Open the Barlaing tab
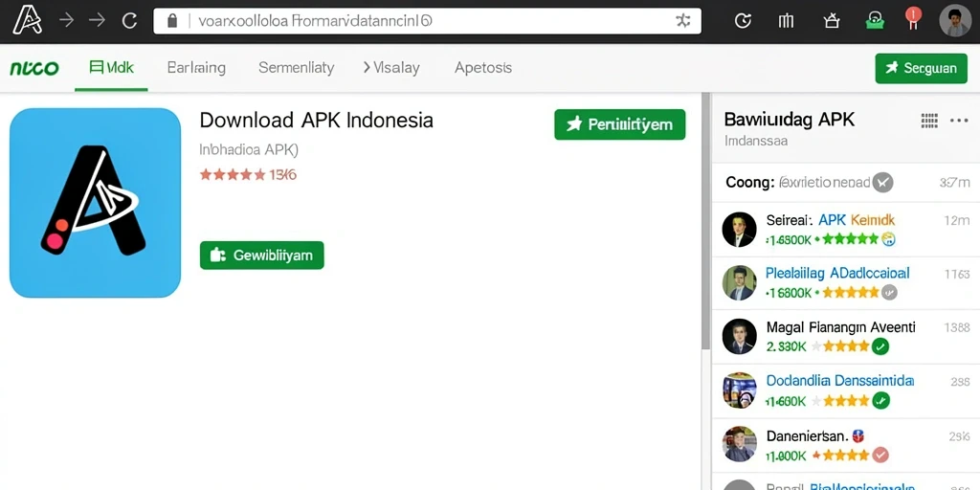The height and width of the screenshot is (490, 980). click(x=196, y=68)
